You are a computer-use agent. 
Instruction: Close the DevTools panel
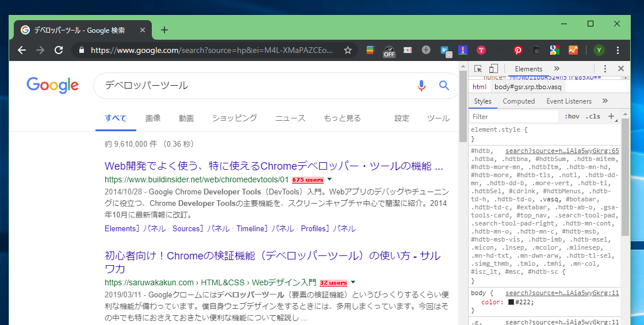[x=621, y=68]
